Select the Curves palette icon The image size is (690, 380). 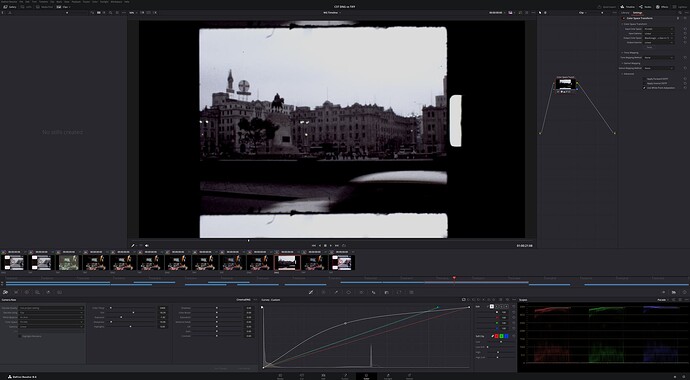(311, 292)
